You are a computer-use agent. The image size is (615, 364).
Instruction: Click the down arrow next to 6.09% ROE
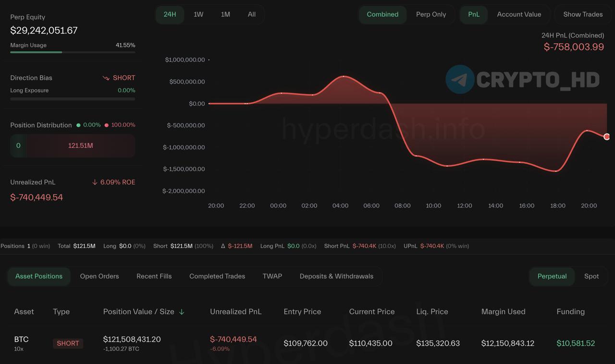[95, 182]
